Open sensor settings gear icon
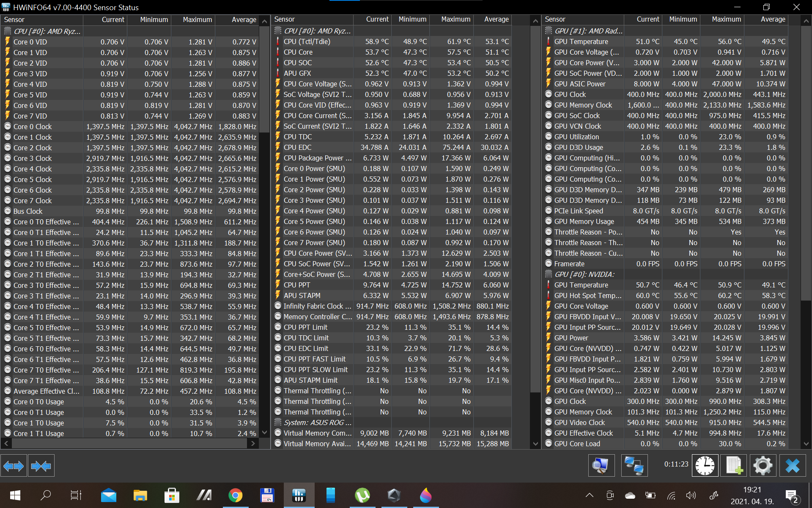Viewport: 812px width, 508px height. tap(763, 465)
